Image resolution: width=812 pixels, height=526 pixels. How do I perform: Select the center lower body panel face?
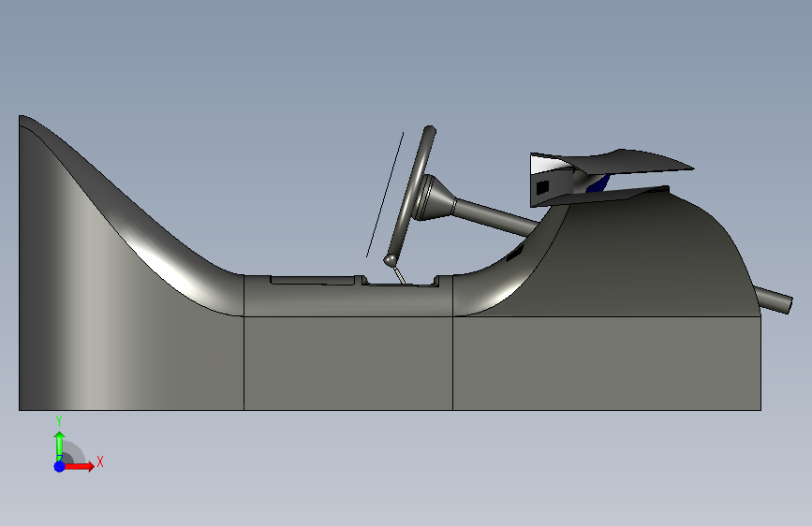tap(348, 363)
